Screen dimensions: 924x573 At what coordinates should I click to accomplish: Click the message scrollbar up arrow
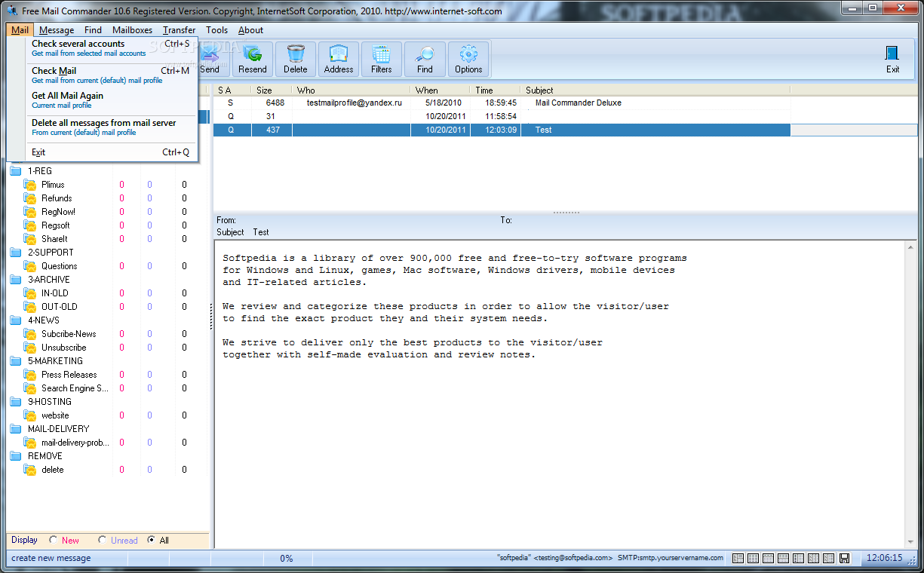tap(911, 247)
